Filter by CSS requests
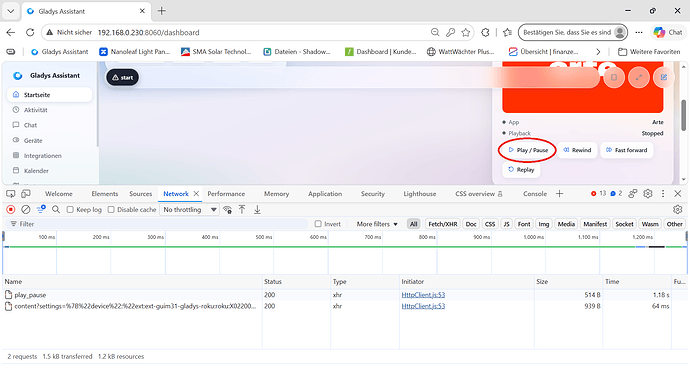Viewport: 690px width, 371px height. pos(490,224)
